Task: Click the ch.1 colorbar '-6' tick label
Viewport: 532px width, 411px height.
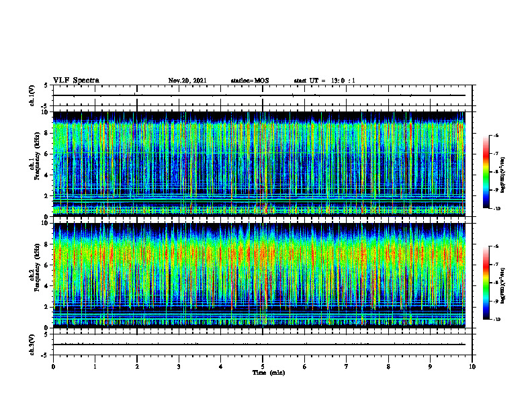Action: pyautogui.click(x=496, y=135)
